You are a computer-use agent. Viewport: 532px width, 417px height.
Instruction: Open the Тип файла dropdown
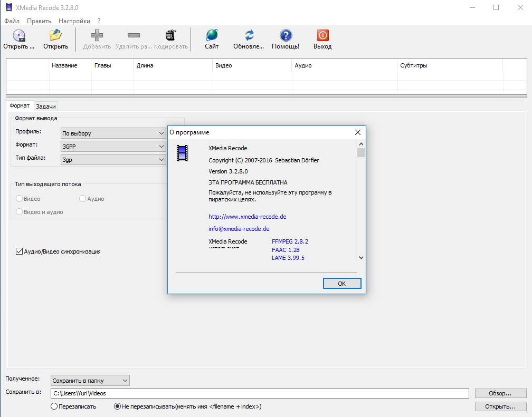pyautogui.click(x=113, y=160)
